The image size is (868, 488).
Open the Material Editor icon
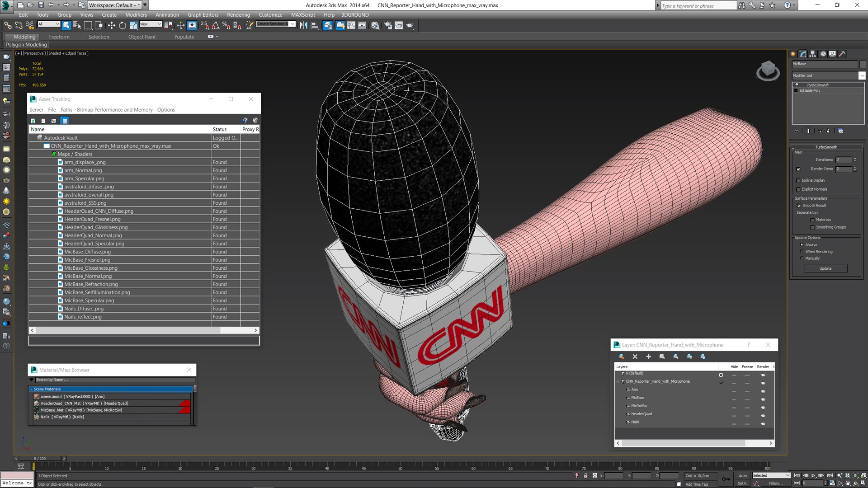(x=375, y=25)
